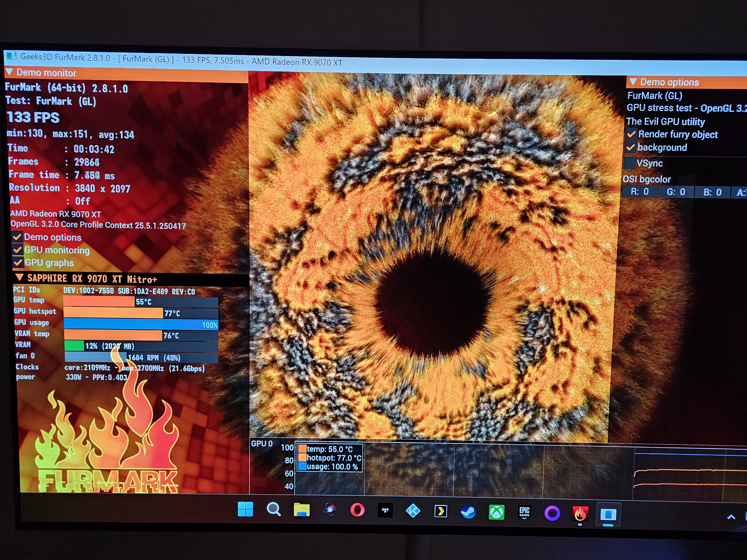
Task: Click The Evil GPU utility text
Action: pos(666,121)
